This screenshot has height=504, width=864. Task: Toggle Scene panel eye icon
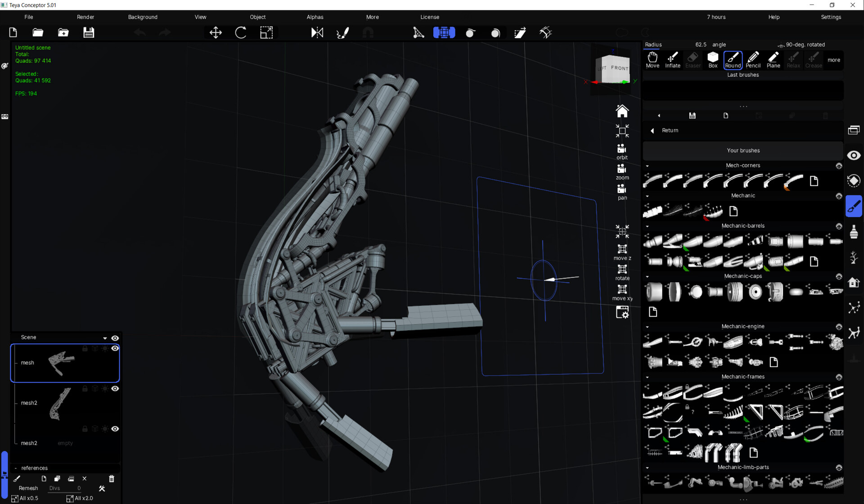(115, 338)
